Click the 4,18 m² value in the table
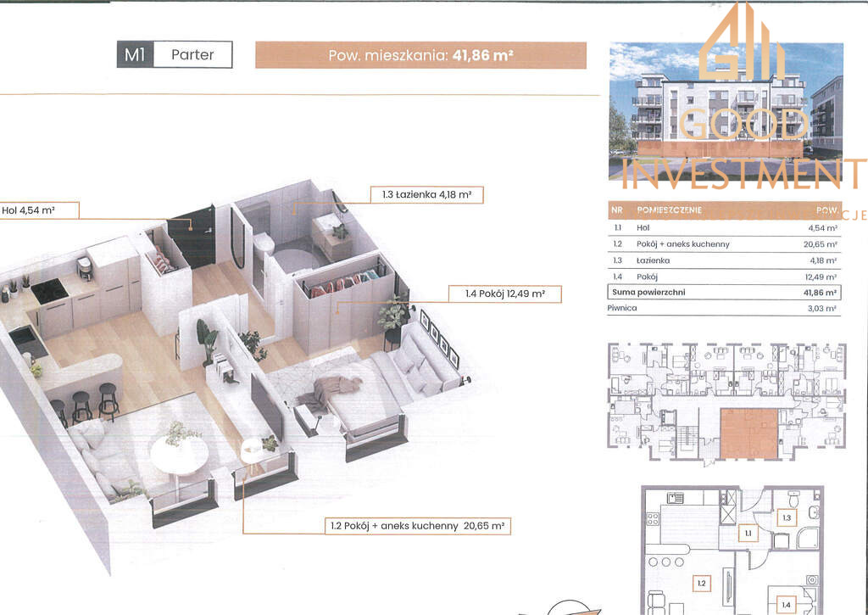Image resolution: width=868 pixels, height=615 pixels. [822, 260]
